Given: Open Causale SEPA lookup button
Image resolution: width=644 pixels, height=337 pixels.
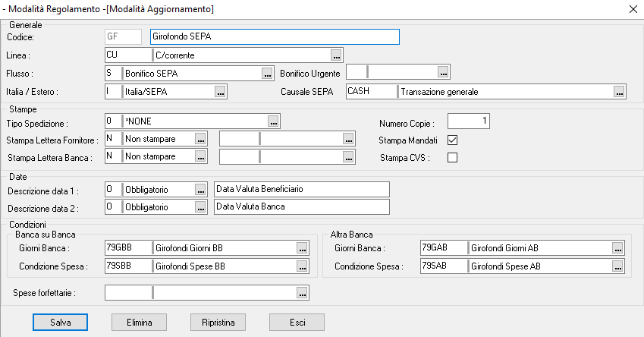Looking at the screenshot, I should (619, 92).
